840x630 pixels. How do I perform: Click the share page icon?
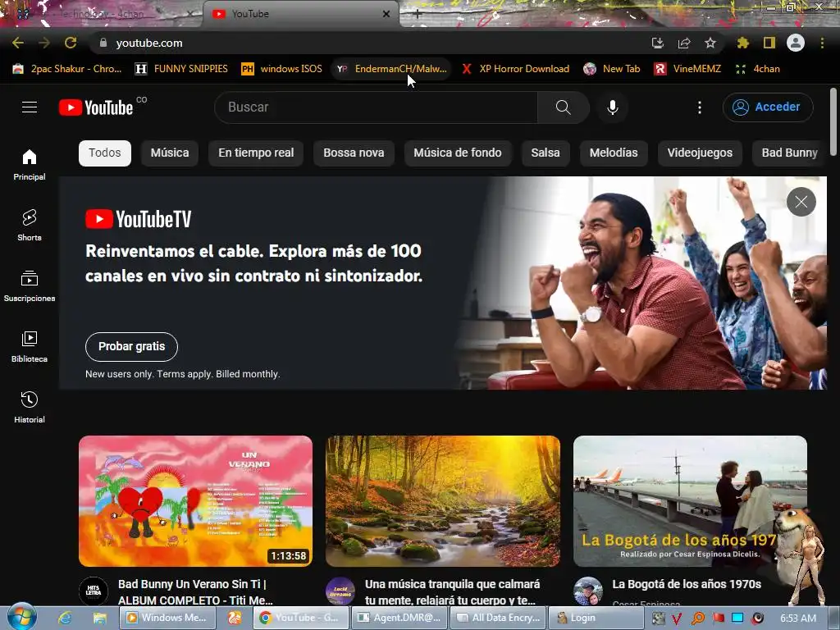(x=683, y=43)
